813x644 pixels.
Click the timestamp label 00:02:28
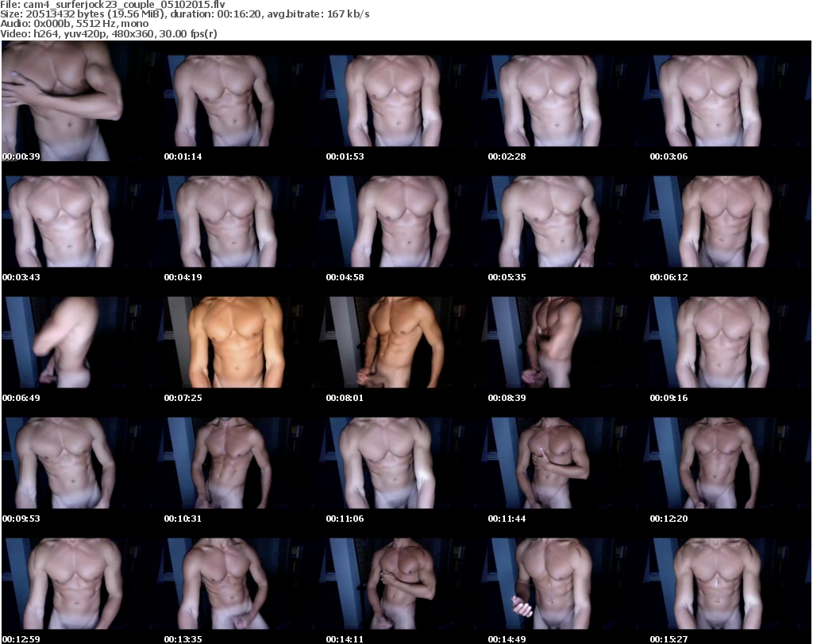[507, 156]
